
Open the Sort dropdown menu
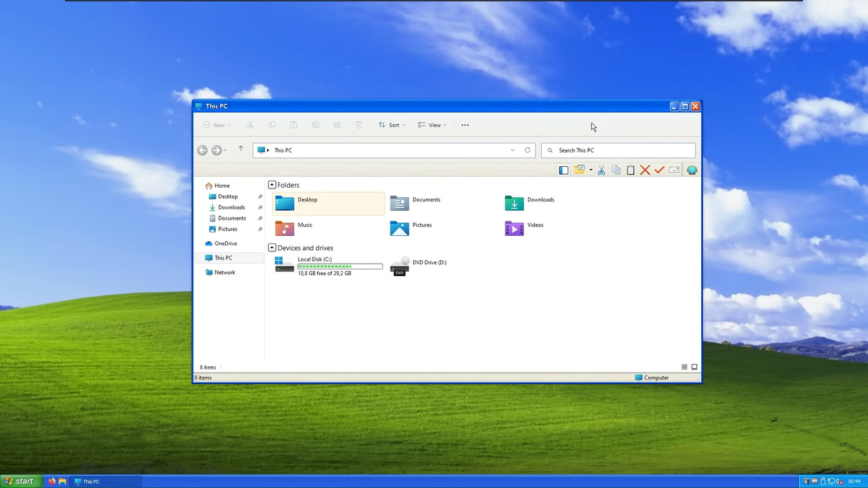(392, 125)
